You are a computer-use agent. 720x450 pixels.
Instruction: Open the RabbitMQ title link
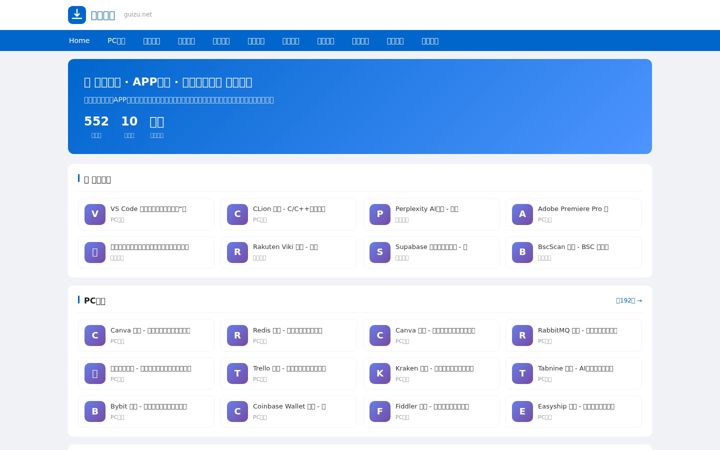pyautogui.click(x=577, y=330)
